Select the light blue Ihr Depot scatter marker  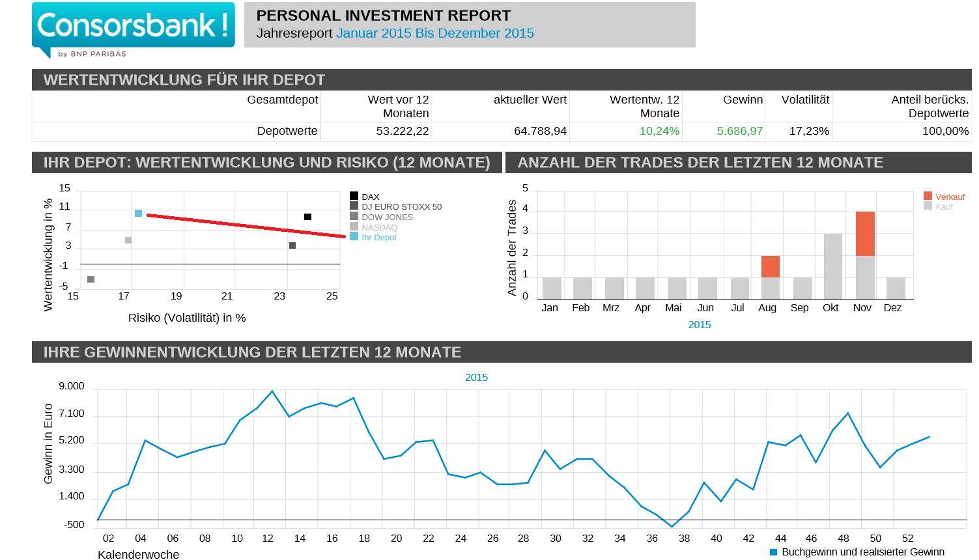click(138, 214)
